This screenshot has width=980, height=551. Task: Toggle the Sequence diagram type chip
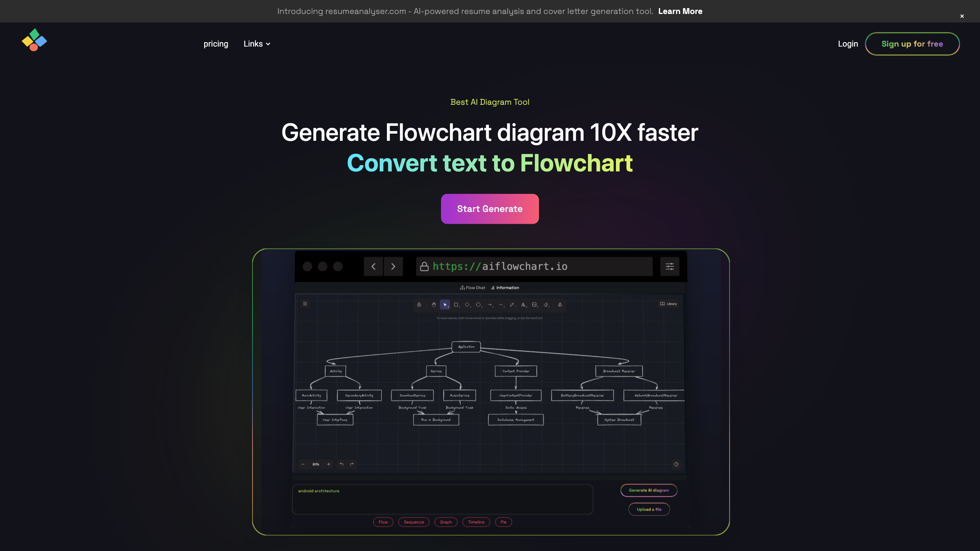tap(414, 522)
